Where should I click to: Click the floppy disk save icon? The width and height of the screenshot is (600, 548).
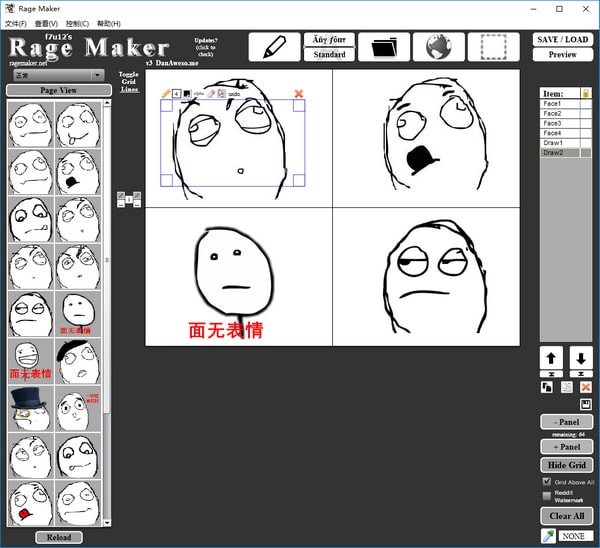pos(586,404)
